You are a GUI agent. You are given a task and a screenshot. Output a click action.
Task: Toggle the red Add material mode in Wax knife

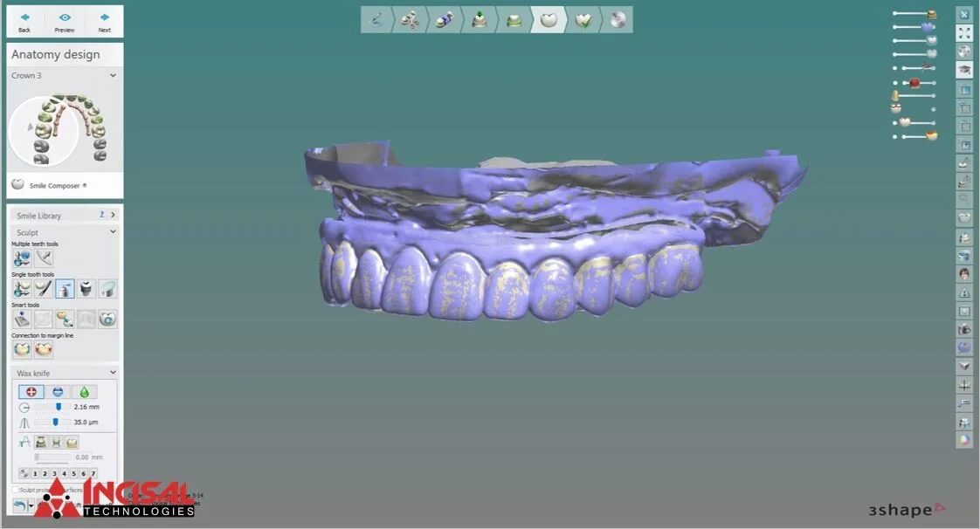[31, 392]
